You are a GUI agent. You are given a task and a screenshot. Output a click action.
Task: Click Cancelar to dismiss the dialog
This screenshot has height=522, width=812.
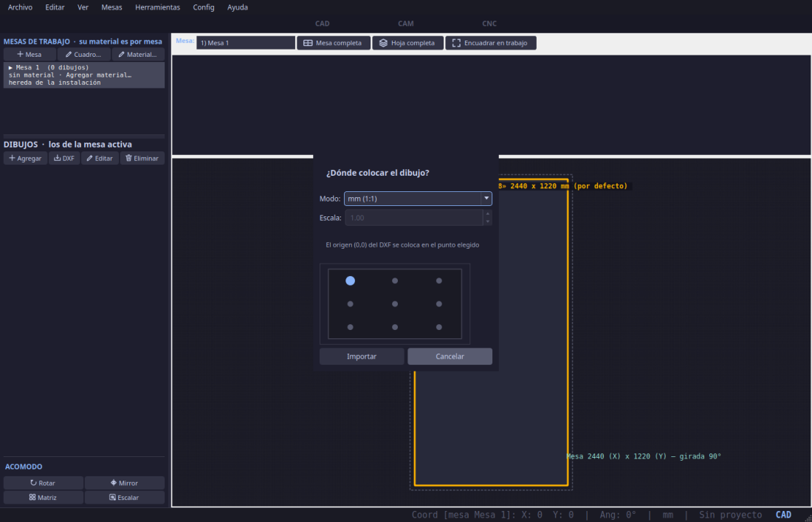point(450,357)
